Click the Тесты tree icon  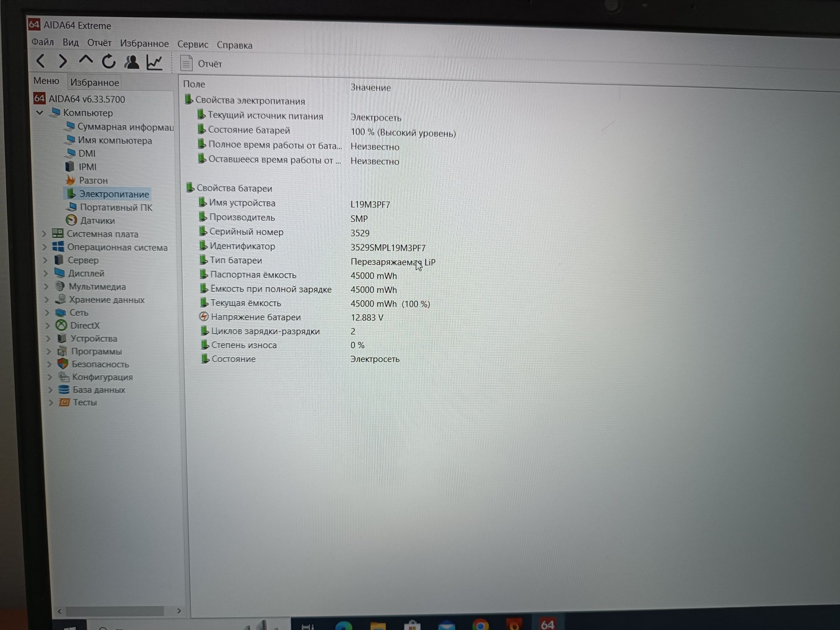(64, 402)
